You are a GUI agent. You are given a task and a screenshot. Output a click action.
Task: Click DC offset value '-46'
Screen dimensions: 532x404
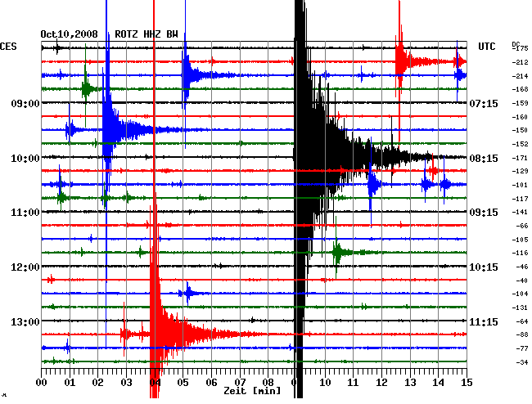522,267
